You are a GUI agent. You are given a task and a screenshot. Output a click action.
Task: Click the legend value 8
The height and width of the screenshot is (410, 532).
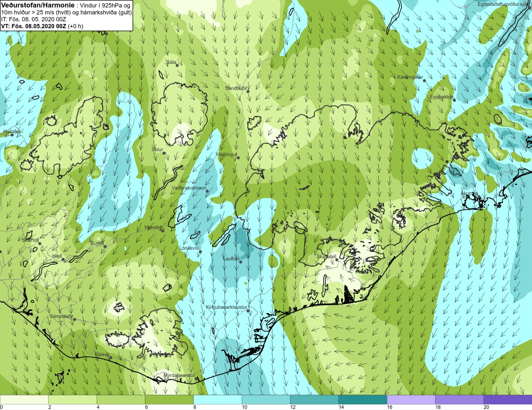coord(195,407)
